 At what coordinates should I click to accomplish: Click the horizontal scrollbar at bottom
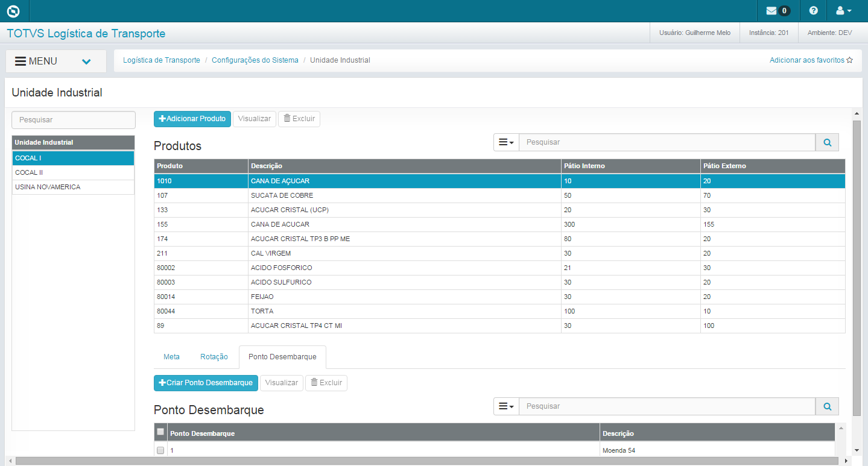[x=427, y=461]
